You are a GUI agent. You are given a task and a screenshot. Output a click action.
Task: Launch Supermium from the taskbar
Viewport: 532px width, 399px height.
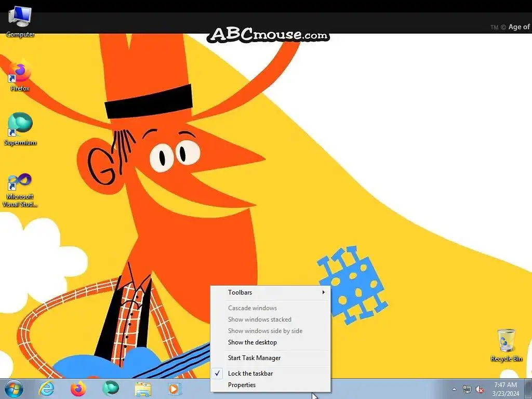tap(111, 389)
